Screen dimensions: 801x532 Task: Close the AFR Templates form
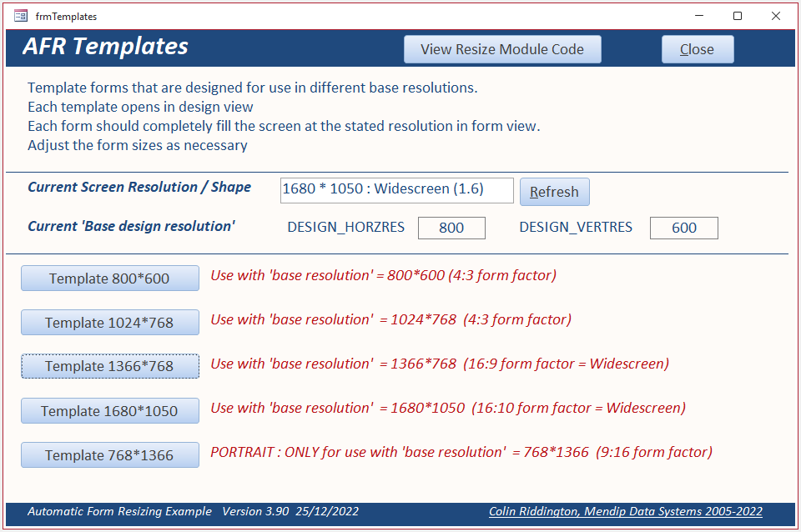coord(698,49)
